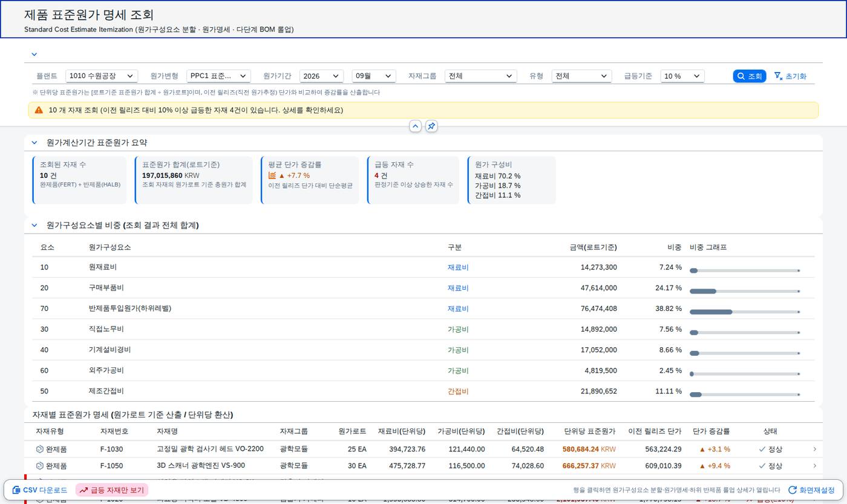This screenshot has height=504, width=847.
Task: Click the 가공비 link in 직접노무비 row
Action: coord(458,329)
